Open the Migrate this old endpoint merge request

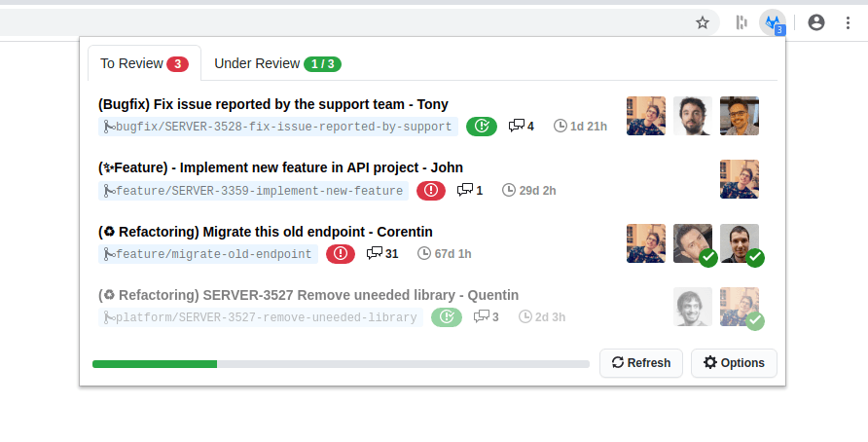pos(265,232)
